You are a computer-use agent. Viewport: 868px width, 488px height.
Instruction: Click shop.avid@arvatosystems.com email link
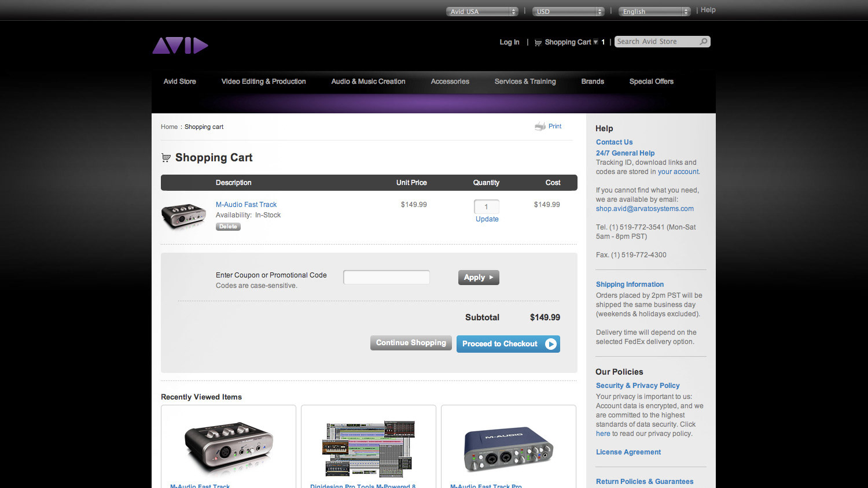click(x=645, y=209)
